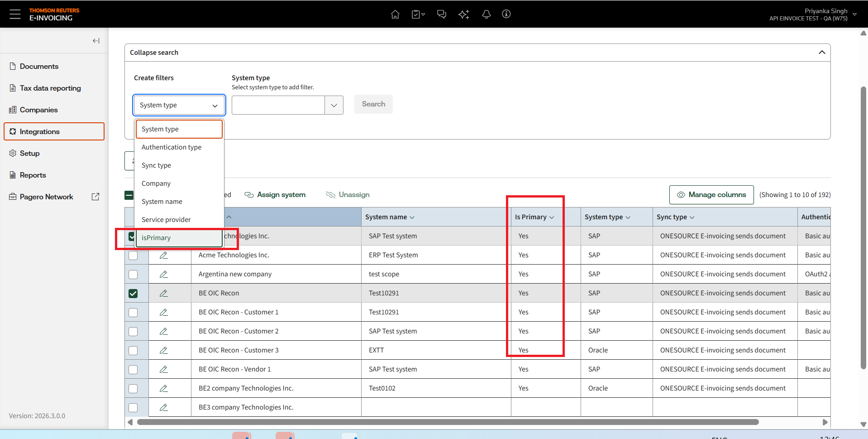Viewport: 868px width, 439px height.
Task: Open the hamburger navigation menu
Action: pyautogui.click(x=15, y=14)
